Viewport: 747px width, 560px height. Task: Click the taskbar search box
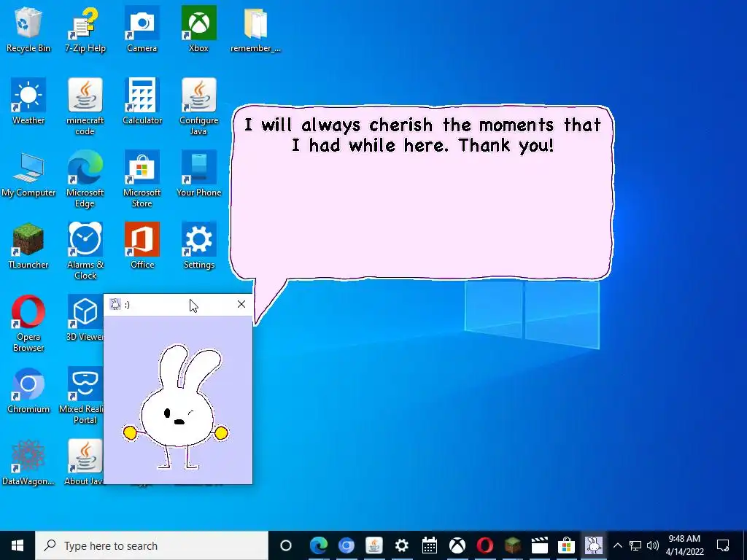coord(152,545)
